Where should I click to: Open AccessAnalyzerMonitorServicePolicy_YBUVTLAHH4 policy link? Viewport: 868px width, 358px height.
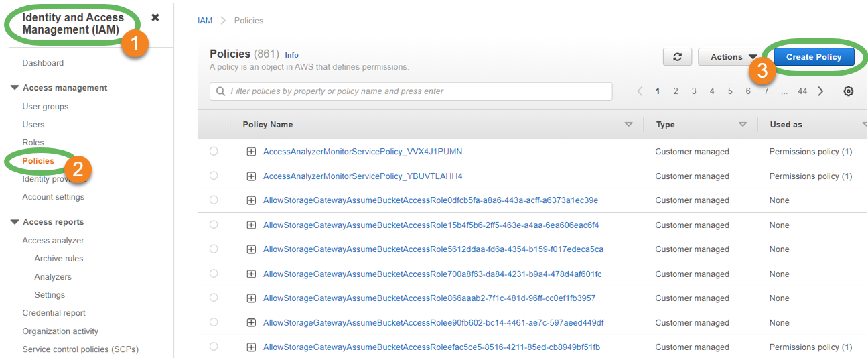(363, 176)
